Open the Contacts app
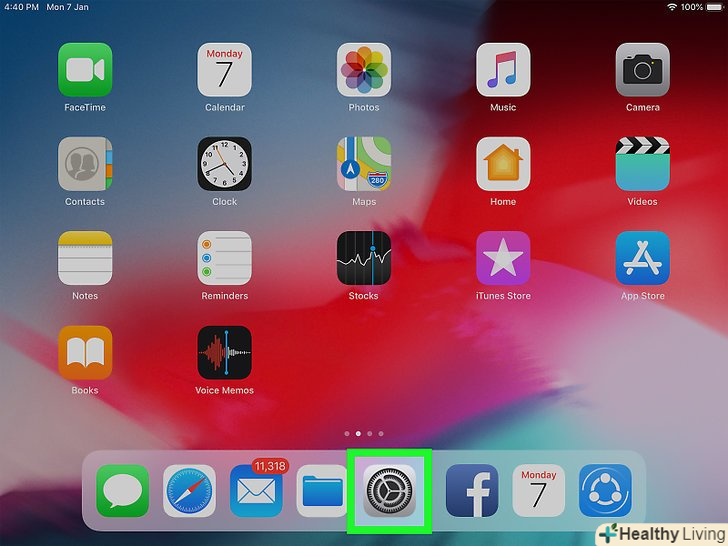This screenshot has width=728, height=546. 85,163
